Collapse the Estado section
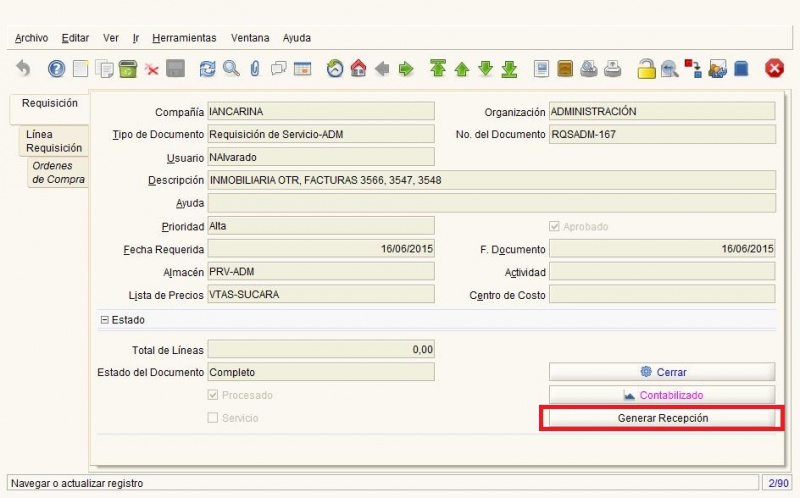Image resolution: width=800 pixels, height=498 pixels. pyautogui.click(x=104, y=320)
